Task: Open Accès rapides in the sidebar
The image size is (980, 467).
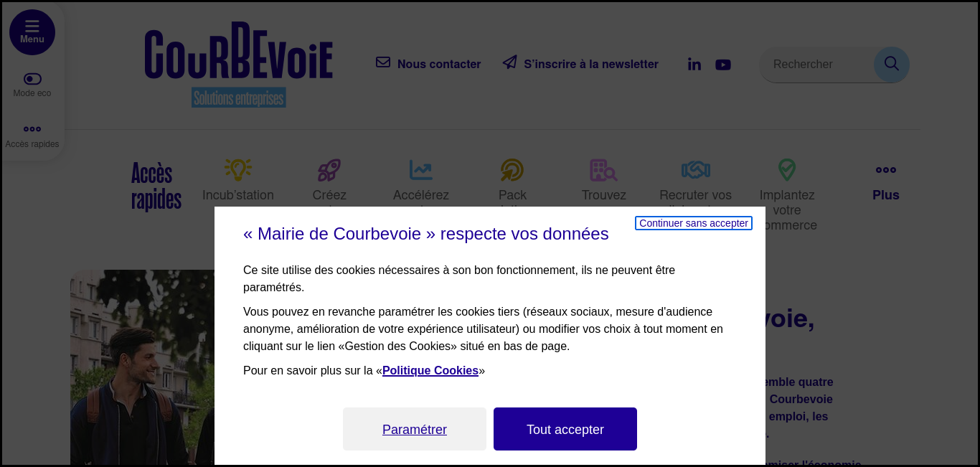Action: (x=32, y=135)
